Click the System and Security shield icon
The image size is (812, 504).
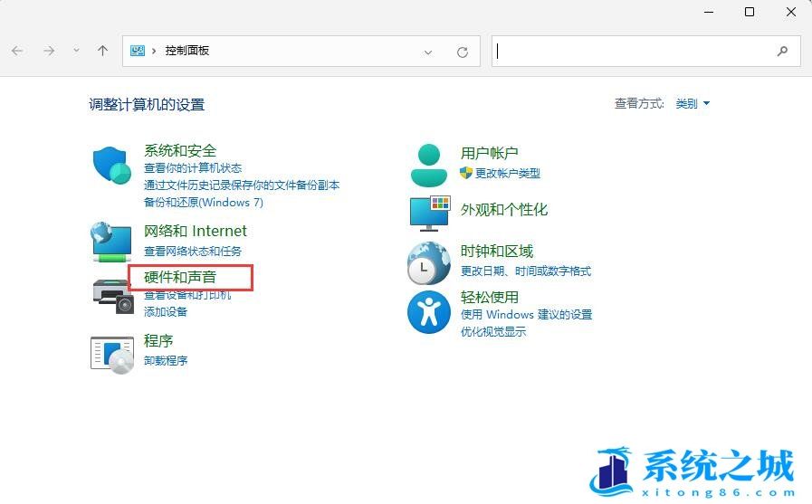point(112,166)
